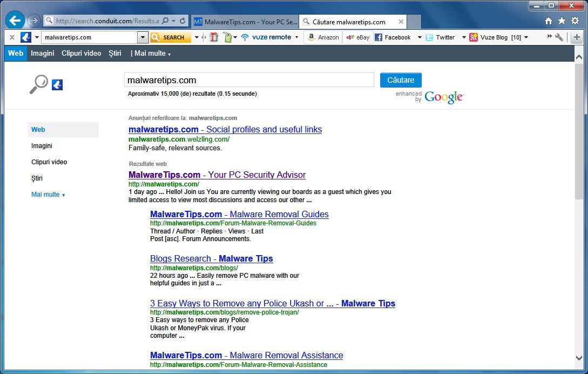Click the address bar search magnifier icon
588x374 pixels.
[165, 21]
